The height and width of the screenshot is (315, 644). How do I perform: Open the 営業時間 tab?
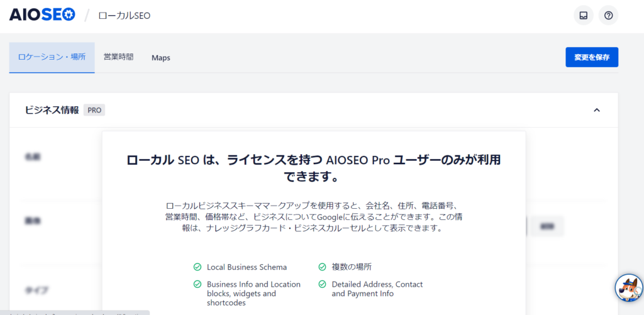pos(118,57)
